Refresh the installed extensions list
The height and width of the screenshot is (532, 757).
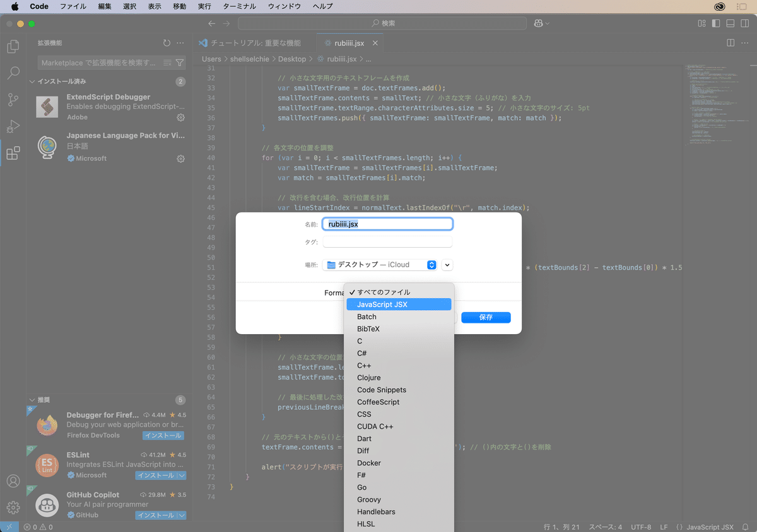coord(166,43)
